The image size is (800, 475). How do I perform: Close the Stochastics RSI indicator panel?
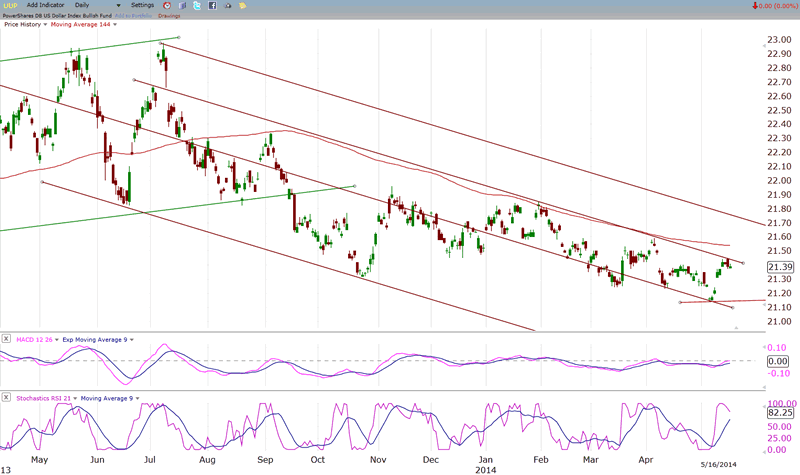pyautogui.click(x=7, y=399)
